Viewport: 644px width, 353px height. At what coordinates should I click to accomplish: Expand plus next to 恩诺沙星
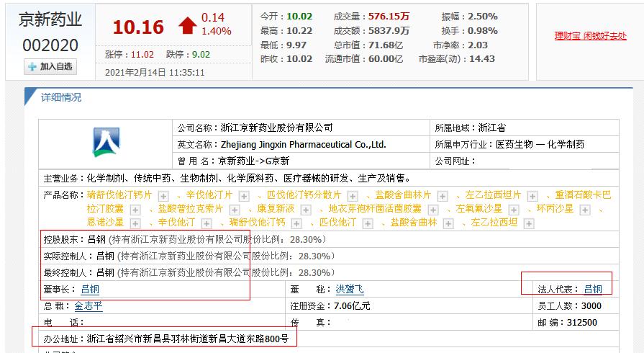pos(135,223)
